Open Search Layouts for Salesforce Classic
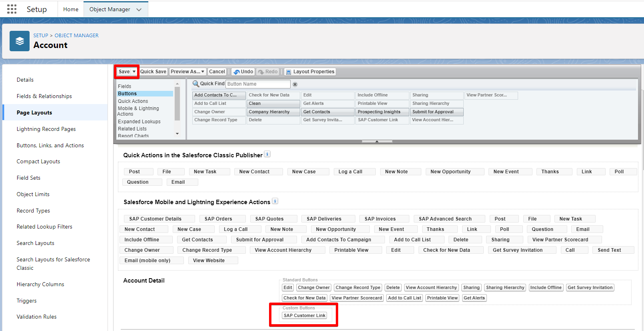 53,264
